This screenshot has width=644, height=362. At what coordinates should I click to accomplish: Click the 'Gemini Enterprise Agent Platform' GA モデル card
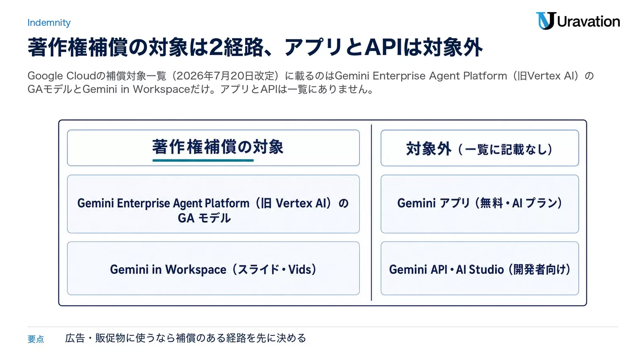(213, 204)
